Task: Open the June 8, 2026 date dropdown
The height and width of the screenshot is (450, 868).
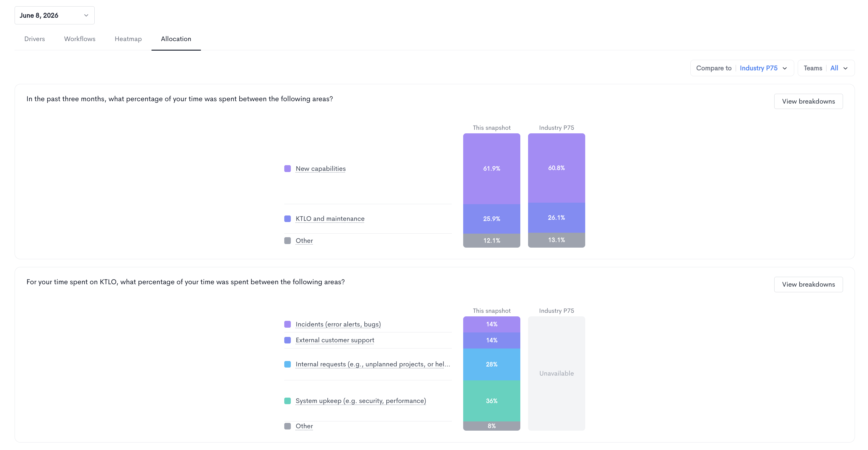Action: (x=54, y=15)
